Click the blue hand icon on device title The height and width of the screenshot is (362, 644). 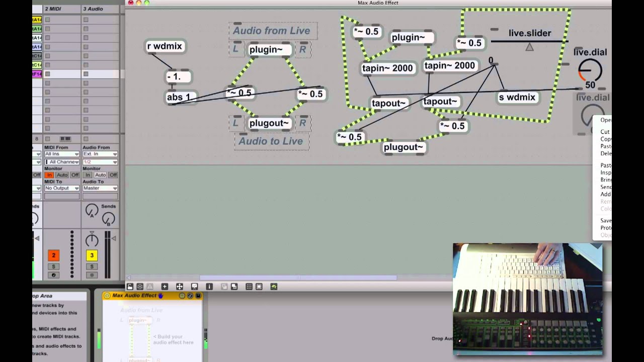(160, 296)
